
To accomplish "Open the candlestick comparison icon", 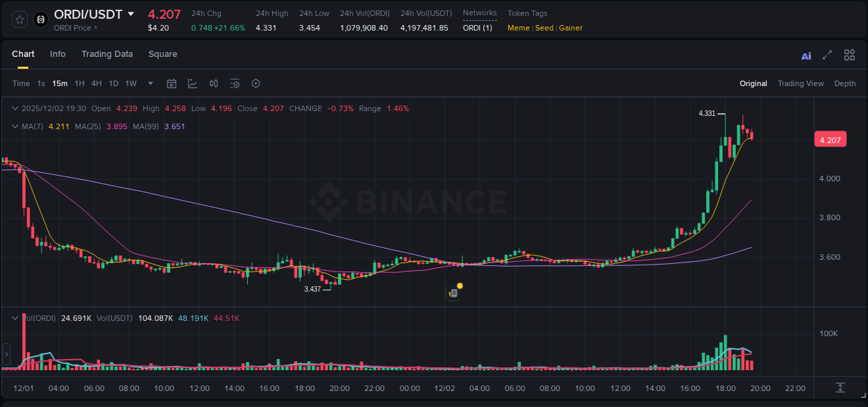I will click(x=213, y=83).
